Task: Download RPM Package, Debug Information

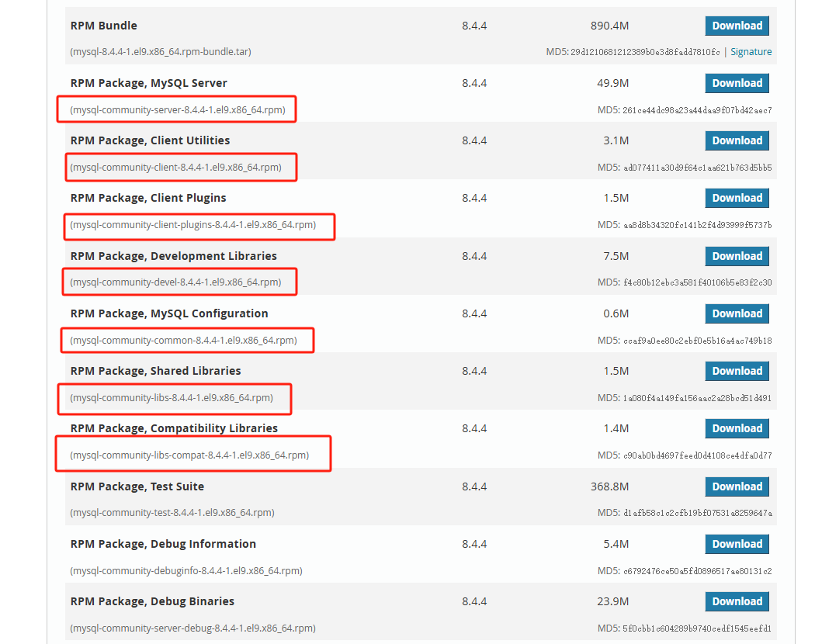Action: pos(737,544)
